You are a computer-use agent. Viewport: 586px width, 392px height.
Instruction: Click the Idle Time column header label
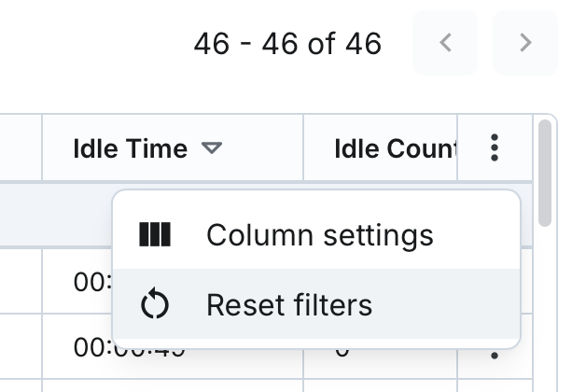tap(130, 148)
